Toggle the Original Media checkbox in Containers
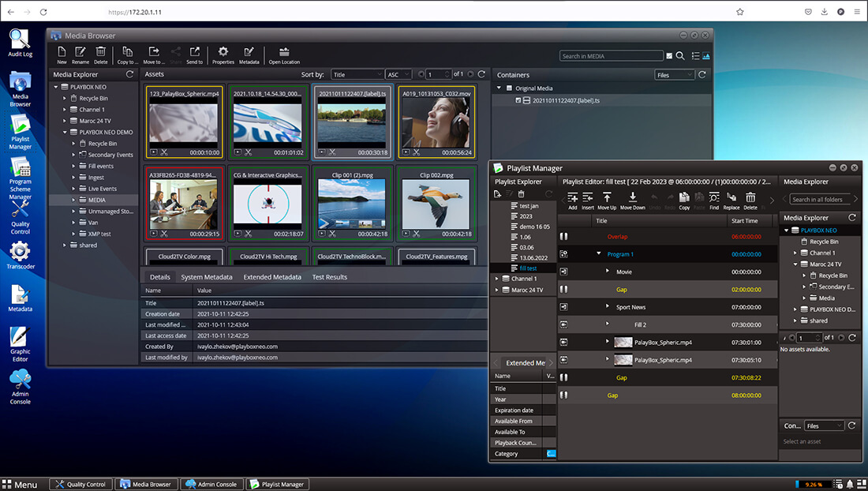868x491 pixels. click(x=509, y=88)
